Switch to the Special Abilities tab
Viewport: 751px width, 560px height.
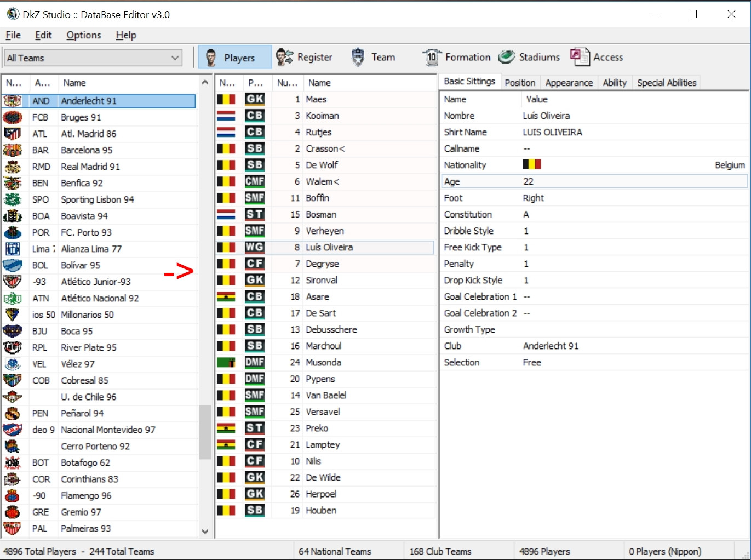[667, 83]
